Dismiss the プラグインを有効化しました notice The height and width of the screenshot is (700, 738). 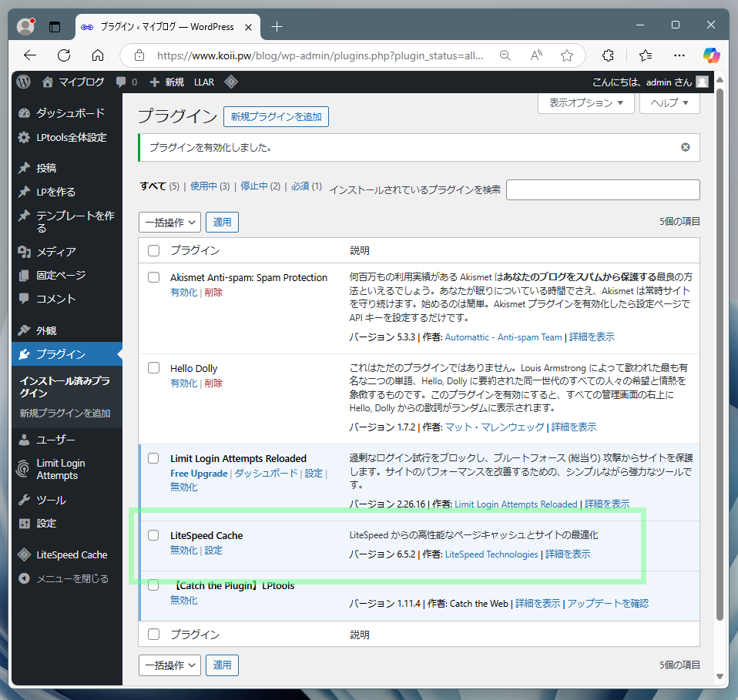686,147
